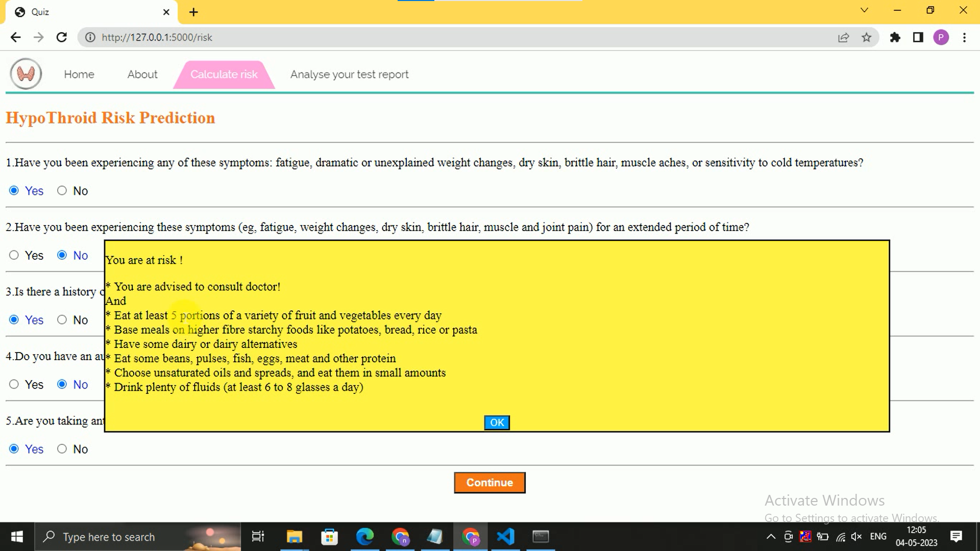Open the profile avatar P

pos(941,37)
